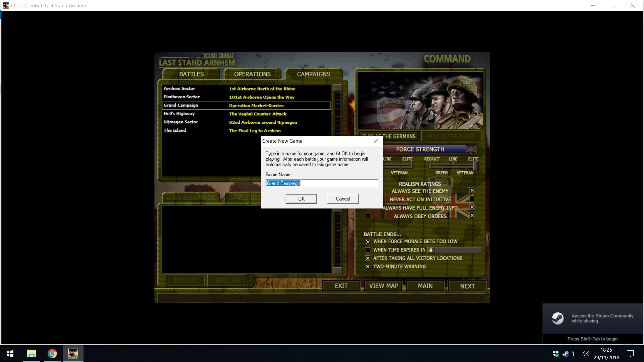Open the volume tray icon

586,354
